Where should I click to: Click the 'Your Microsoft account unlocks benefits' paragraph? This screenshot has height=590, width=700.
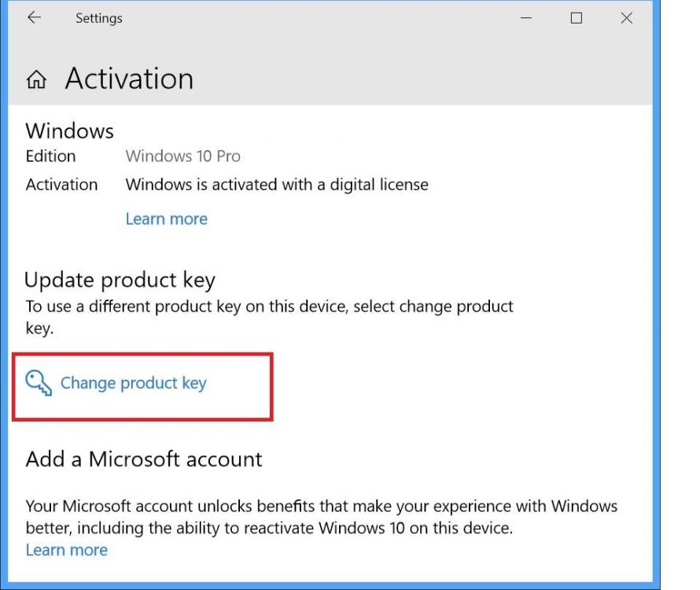[322, 517]
